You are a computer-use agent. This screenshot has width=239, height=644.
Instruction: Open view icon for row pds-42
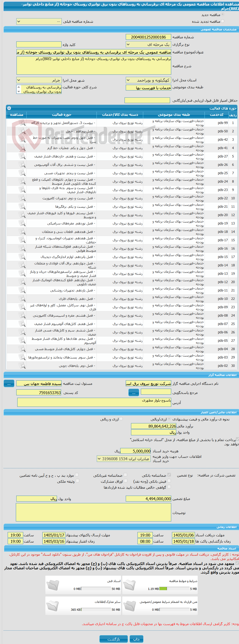coord(22,140)
